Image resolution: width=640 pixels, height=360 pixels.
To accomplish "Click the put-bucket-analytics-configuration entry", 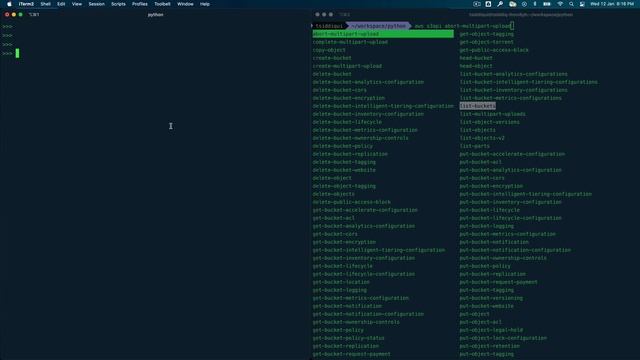I will pyautogui.click(x=511, y=170).
